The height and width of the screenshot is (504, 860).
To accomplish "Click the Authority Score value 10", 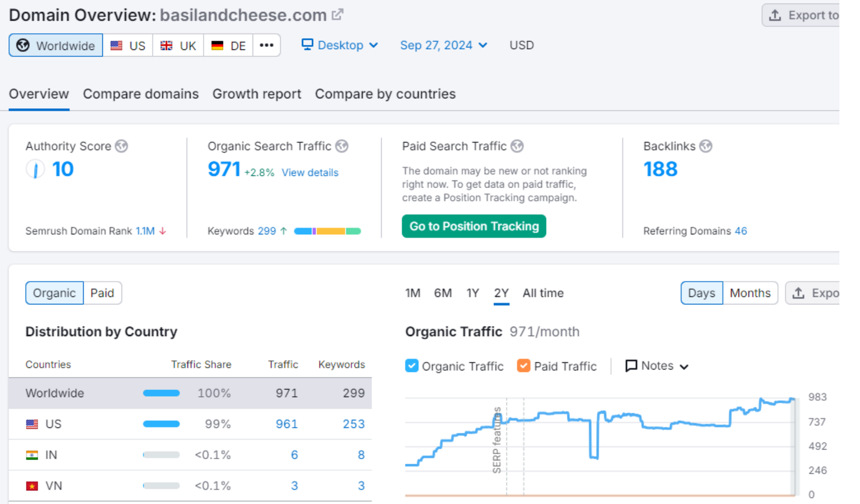I will point(63,169).
